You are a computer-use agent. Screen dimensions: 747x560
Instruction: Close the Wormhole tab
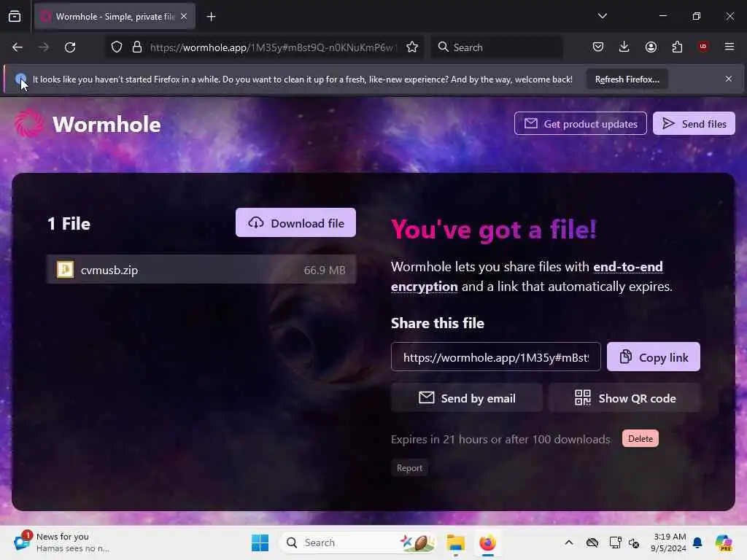click(x=184, y=17)
